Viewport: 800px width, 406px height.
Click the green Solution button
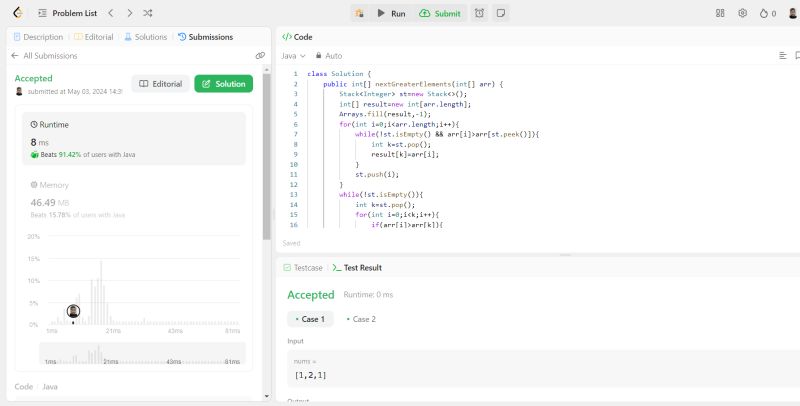(223, 84)
